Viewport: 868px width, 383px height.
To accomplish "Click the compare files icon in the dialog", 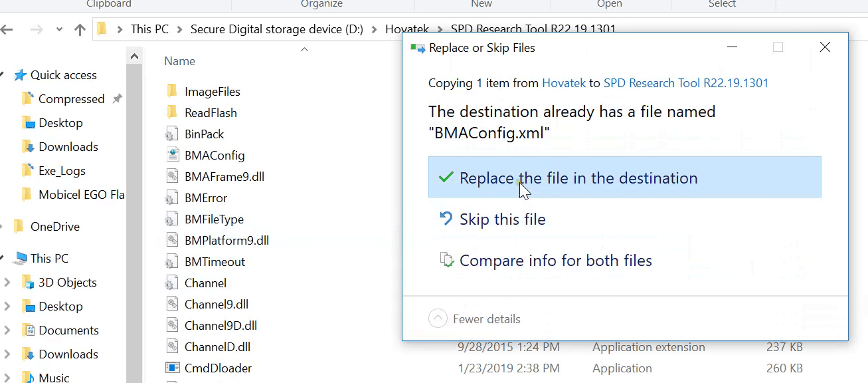I will [447, 260].
